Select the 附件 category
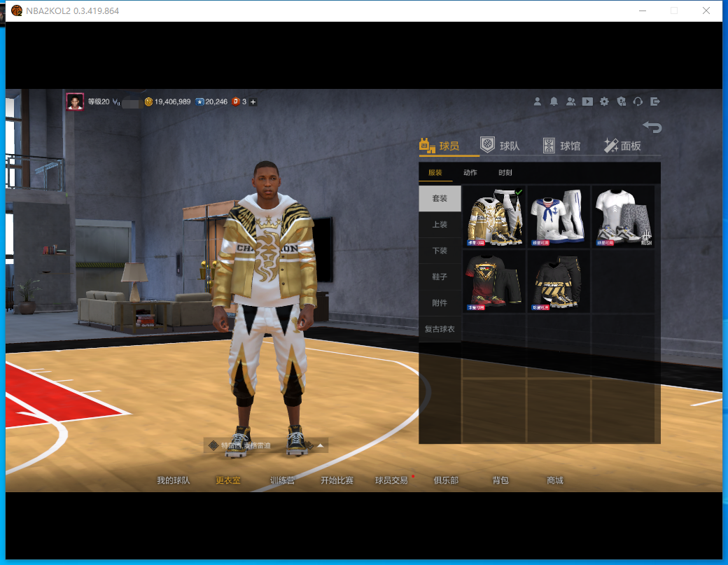This screenshot has height=565, width=728. click(440, 302)
